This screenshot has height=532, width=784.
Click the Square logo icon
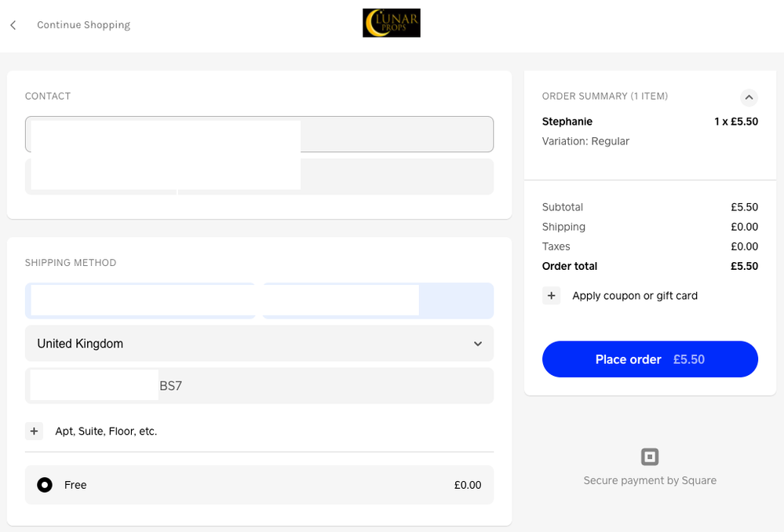[x=650, y=457]
